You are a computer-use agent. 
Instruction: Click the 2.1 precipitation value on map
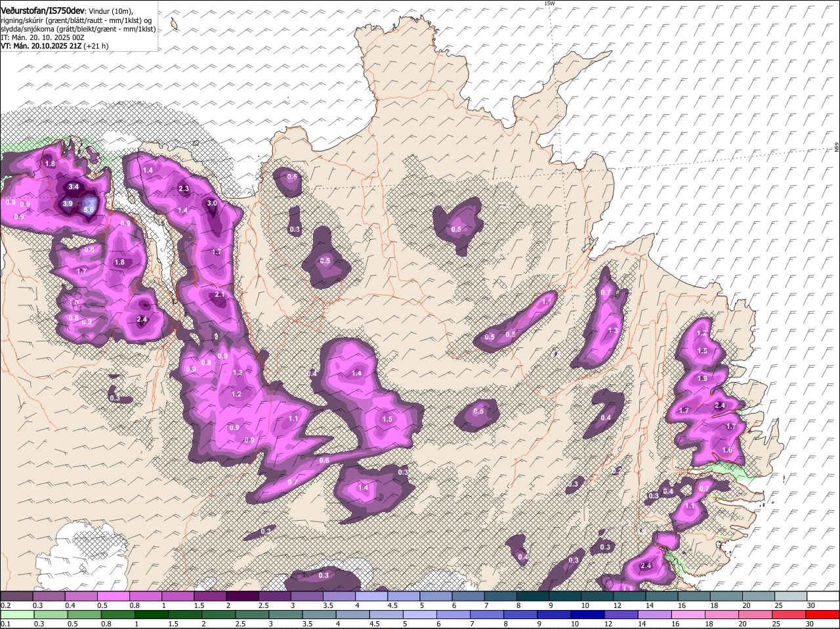[x=220, y=295]
